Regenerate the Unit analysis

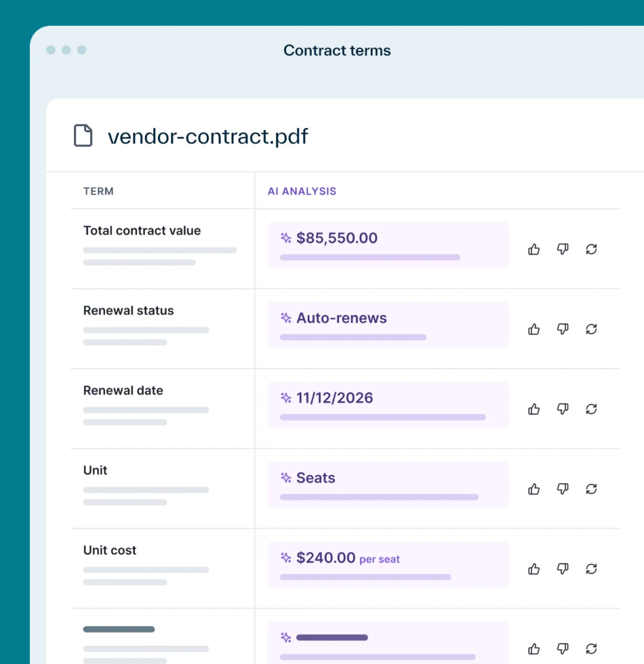pyautogui.click(x=591, y=489)
